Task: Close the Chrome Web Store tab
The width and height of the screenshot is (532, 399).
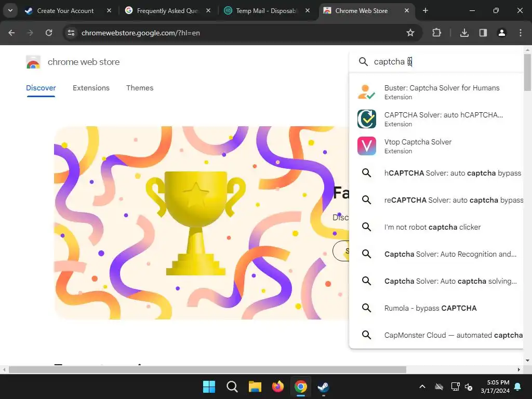Action: [x=407, y=11]
